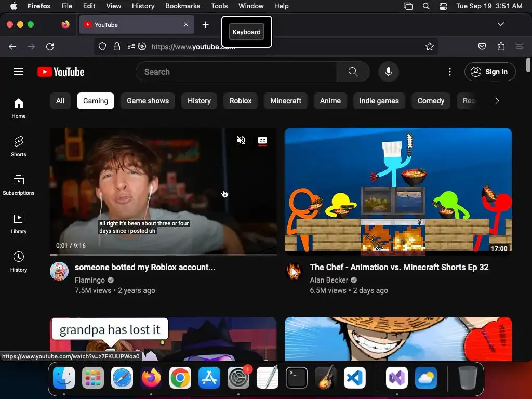Select the Game shows chip
Viewport: 532px width, 399px height.
(148, 101)
